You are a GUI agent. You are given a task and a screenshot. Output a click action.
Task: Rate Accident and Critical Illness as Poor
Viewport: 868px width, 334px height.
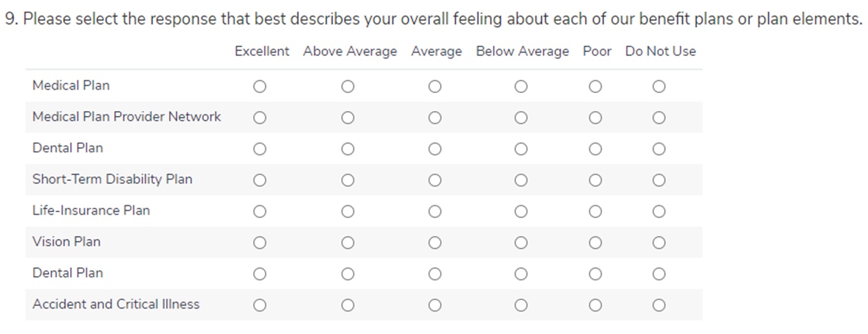pos(595,305)
